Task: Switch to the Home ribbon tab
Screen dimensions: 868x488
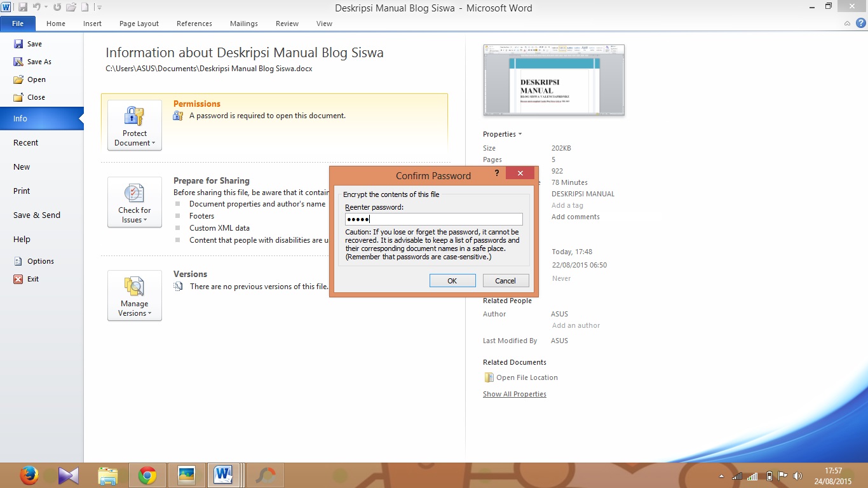Action: (x=56, y=24)
